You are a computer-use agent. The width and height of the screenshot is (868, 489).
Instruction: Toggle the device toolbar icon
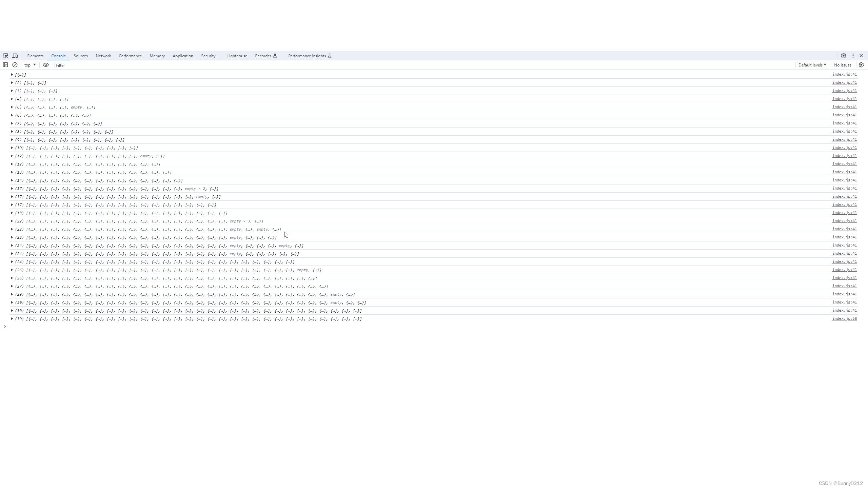point(15,56)
